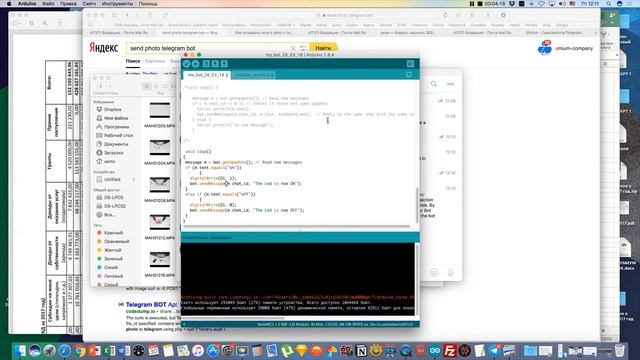
Task: Save the sketch with the Save icon
Action: (224, 64)
